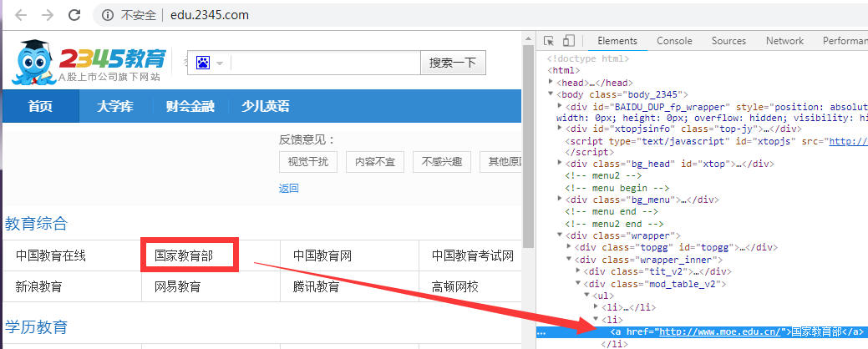
Task: Open the 腾讯教育 link
Action: pos(316,287)
